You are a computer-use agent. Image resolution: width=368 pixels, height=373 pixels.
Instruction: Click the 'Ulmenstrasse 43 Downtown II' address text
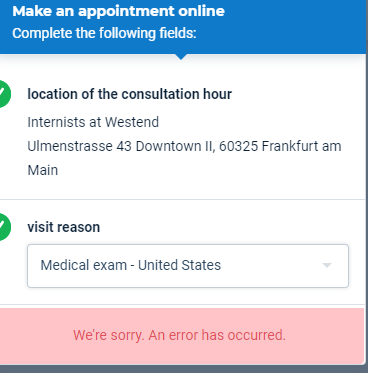[x=122, y=146]
